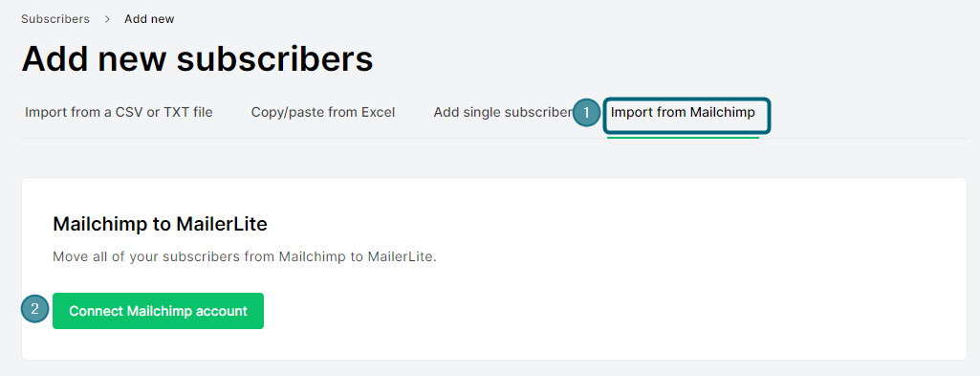
Task: Go back to Subscribers breadcrumb
Action: (55, 19)
